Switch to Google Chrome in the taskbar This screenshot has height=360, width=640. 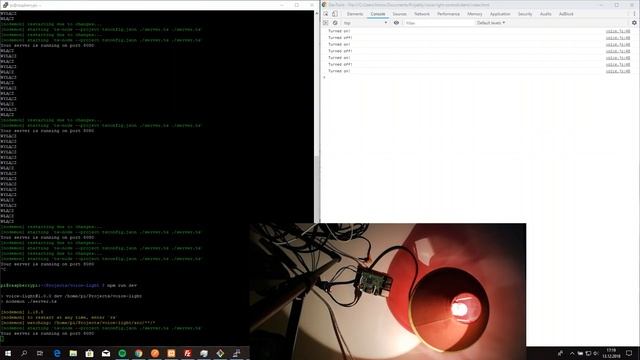(x=138, y=353)
